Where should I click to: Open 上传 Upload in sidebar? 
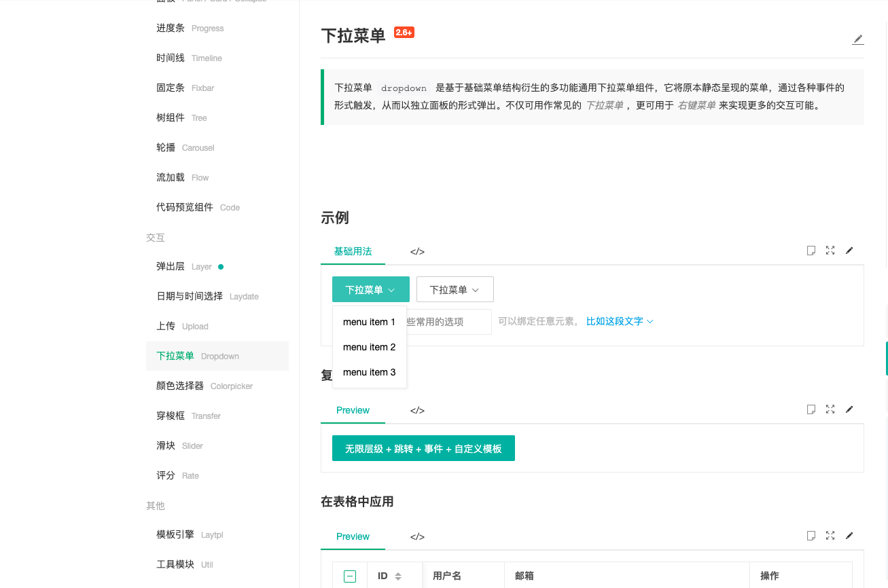pyautogui.click(x=217, y=326)
